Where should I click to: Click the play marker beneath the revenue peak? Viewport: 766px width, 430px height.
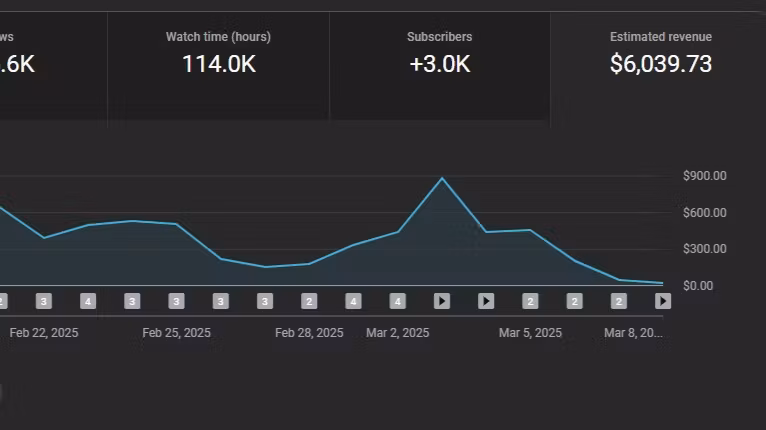442,301
